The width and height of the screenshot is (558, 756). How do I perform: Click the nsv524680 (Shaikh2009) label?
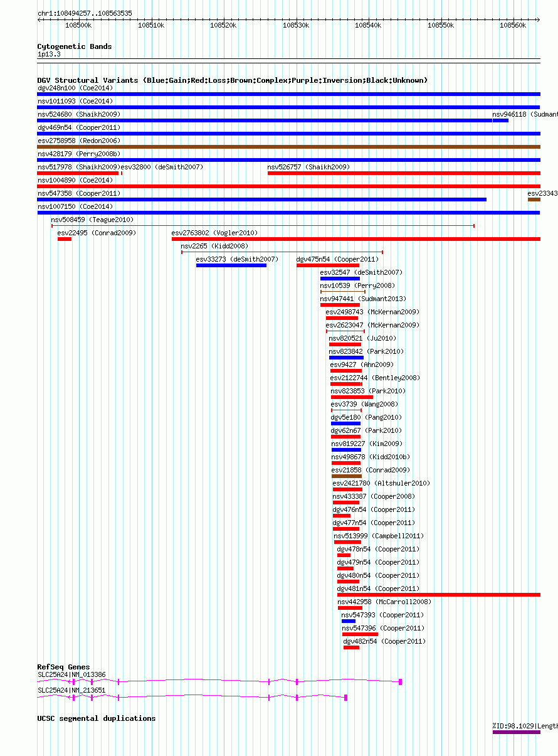79,114
